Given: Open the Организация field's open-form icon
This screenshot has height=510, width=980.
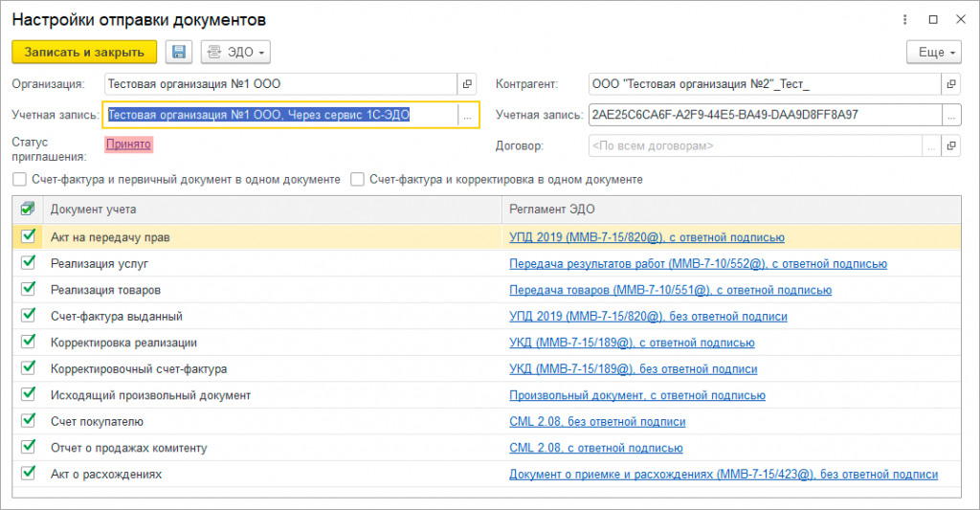Looking at the screenshot, I should tap(468, 84).
